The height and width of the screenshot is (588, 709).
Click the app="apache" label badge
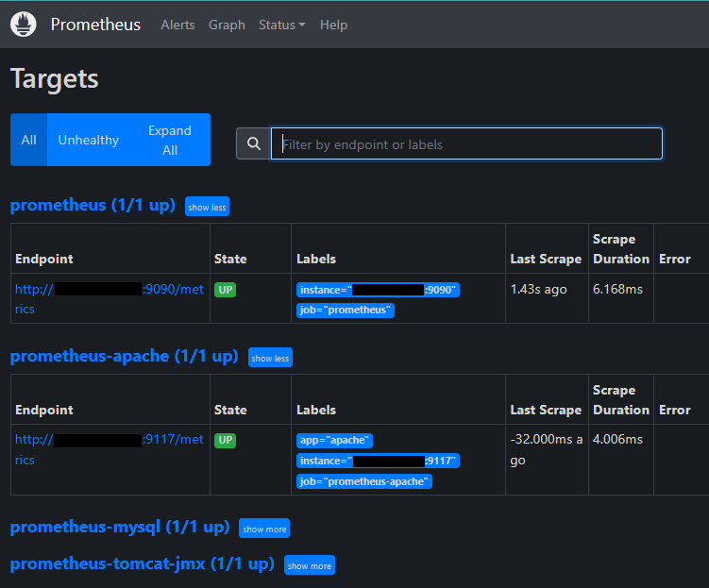pos(334,440)
